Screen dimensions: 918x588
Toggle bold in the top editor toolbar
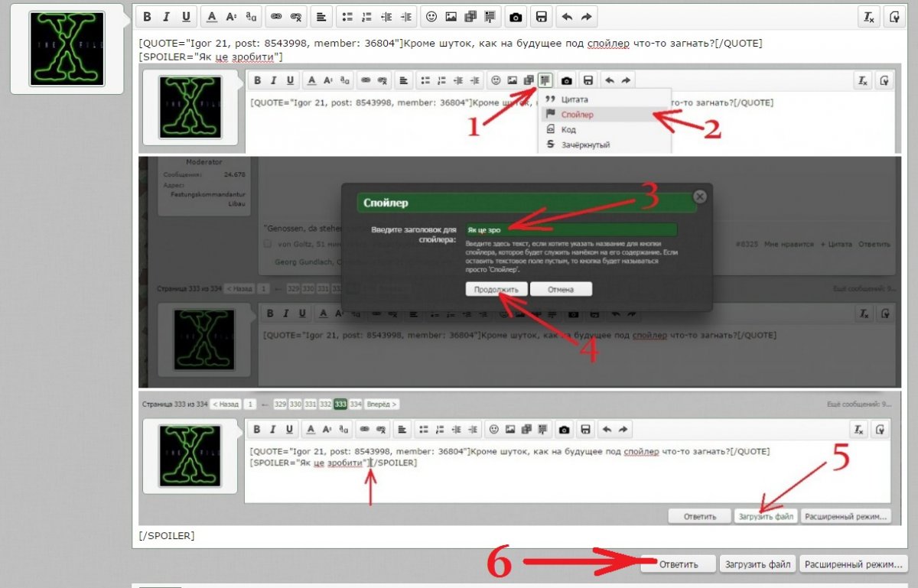pos(148,16)
